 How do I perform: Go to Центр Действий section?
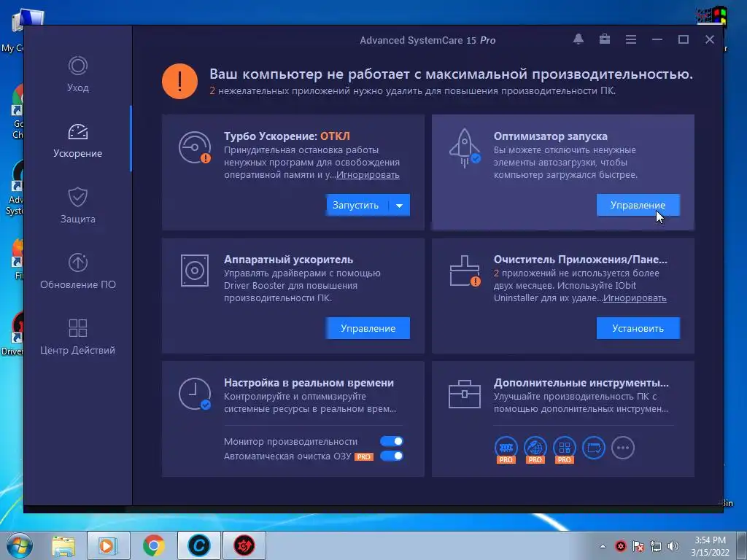click(x=77, y=337)
